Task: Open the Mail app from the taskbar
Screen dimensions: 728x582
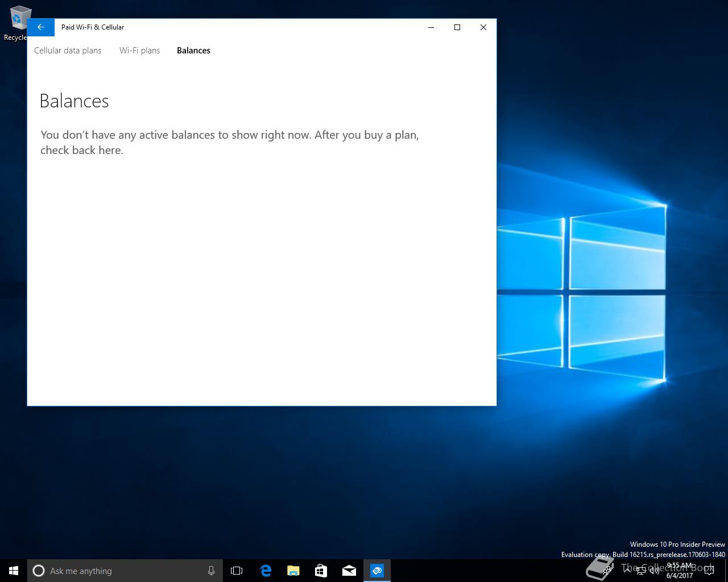Action: 349,571
